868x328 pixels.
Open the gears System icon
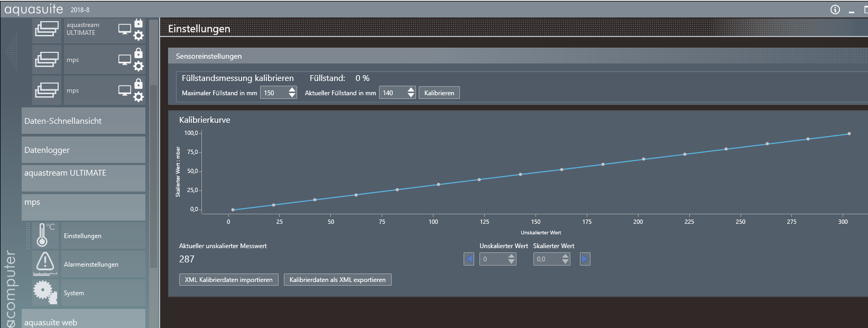click(x=45, y=292)
